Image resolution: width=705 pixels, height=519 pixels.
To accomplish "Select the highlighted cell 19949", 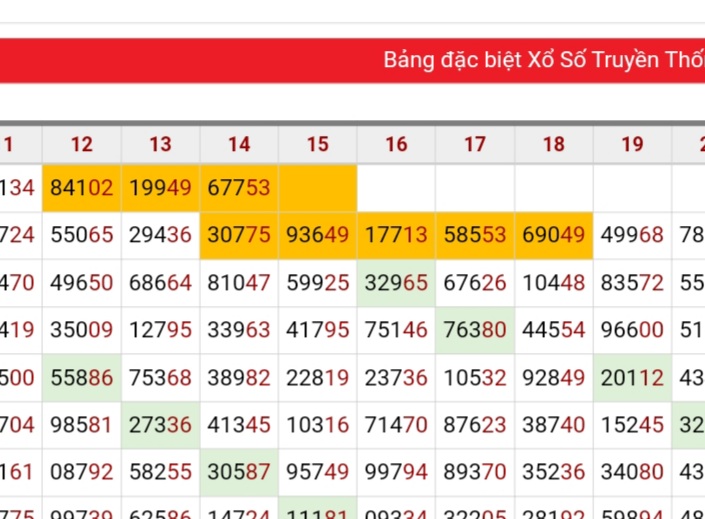I will [x=160, y=187].
